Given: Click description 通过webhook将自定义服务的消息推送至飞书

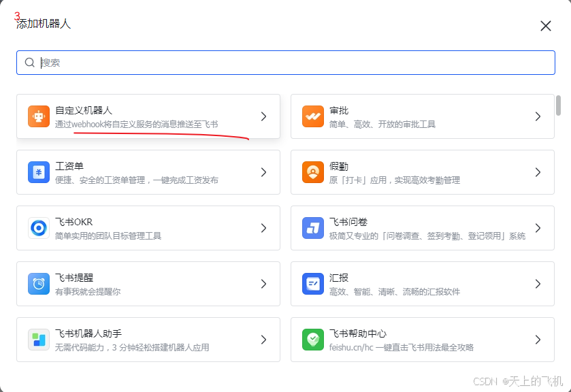Looking at the screenshot, I should coord(136,125).
